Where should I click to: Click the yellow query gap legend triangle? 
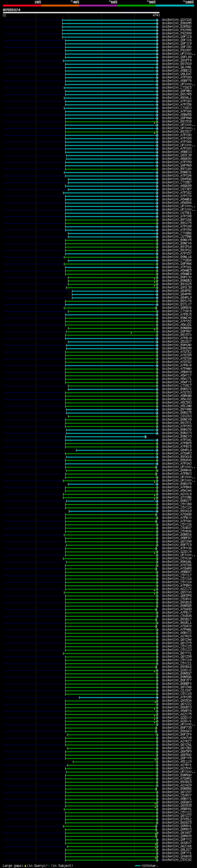[x=25, y=866]
